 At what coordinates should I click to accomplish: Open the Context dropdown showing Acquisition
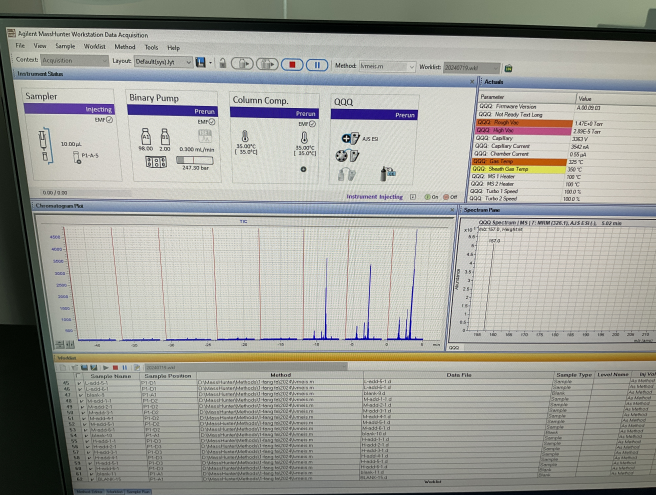coord(75,61)
